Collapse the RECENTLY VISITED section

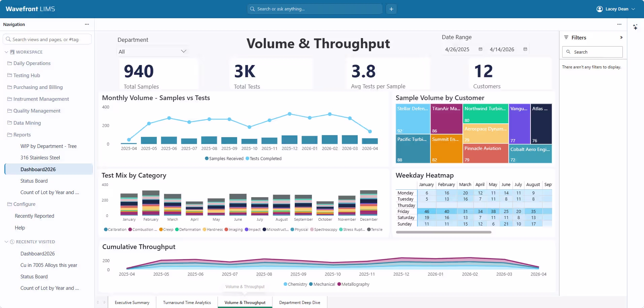click(x=6, y=242)
